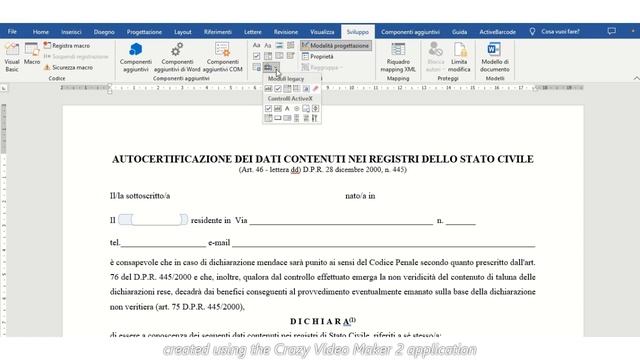Open Sicurezza macro settings
The height and width of the screenshot is (360, 640).
(68, 67)
